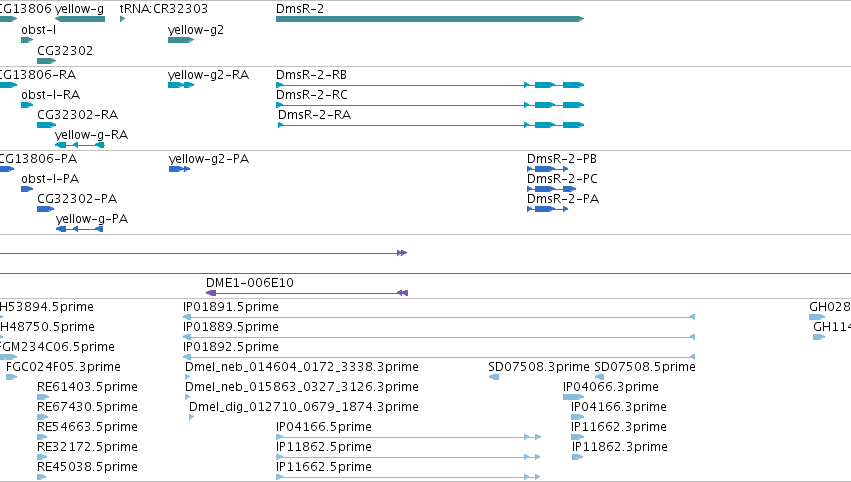Click the SD07508.3prime EST label
Image resolution: width=851 pixels, height=482 pixels.
[539, 367]
